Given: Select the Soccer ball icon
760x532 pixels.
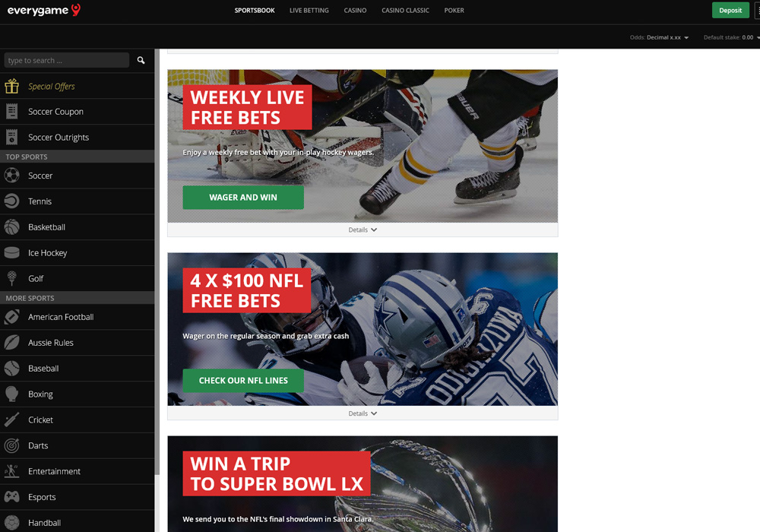Looking at the screenshot, I should tap(11, 176).
